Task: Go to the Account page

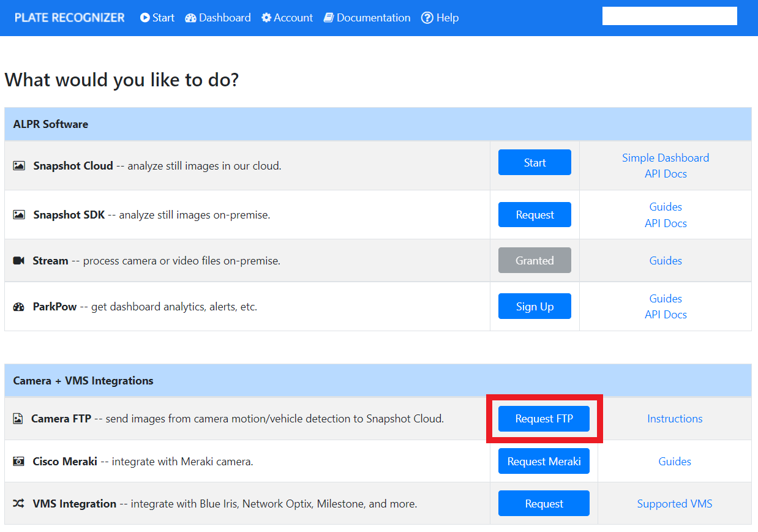Action: [x=287, y=18]
